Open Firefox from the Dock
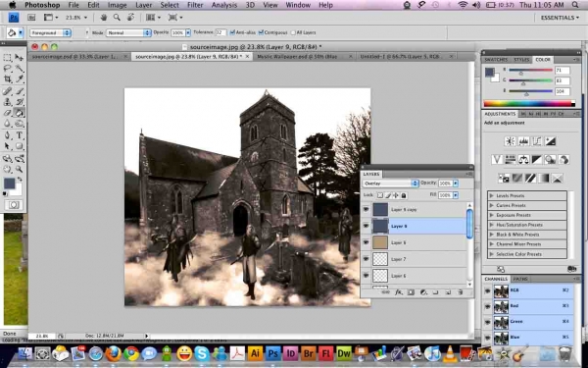 pos(114,353)
